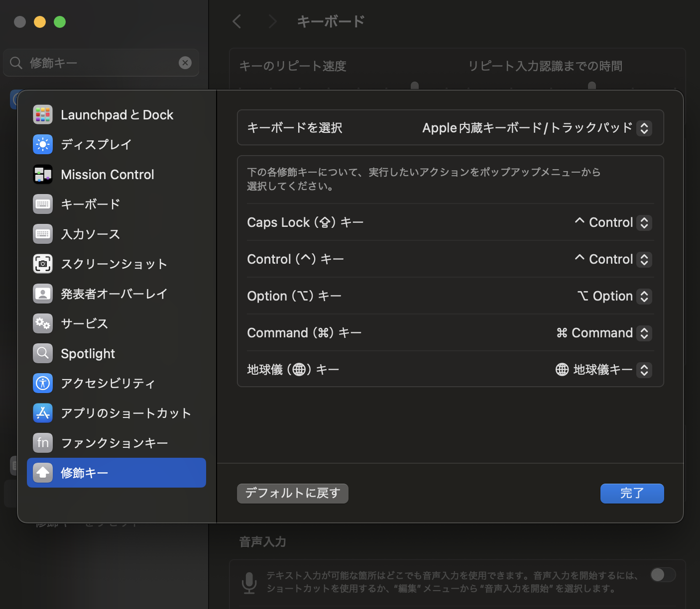The height and width of the screenshot is (609, 700).
Task: Click the Mission Control icon
Action: coord(43,174)
